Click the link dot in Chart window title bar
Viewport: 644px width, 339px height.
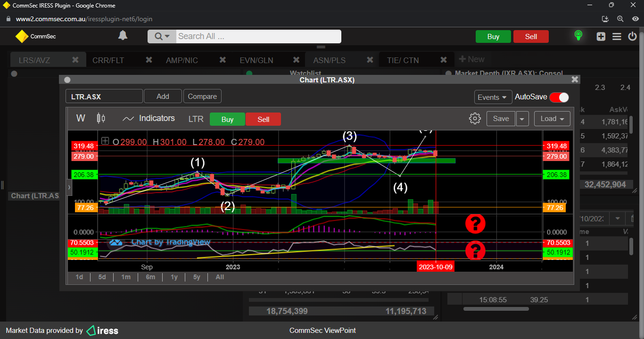[x=67, y=80]
